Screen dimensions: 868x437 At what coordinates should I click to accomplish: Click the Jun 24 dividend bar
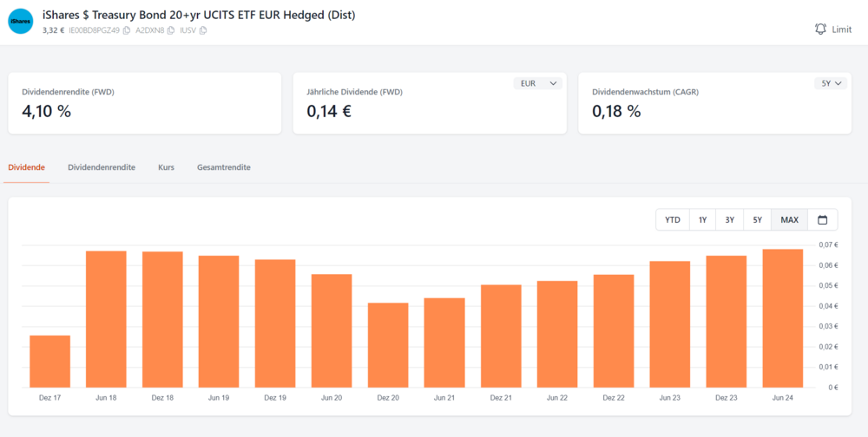pyautogui.click(x=783, y=318)
